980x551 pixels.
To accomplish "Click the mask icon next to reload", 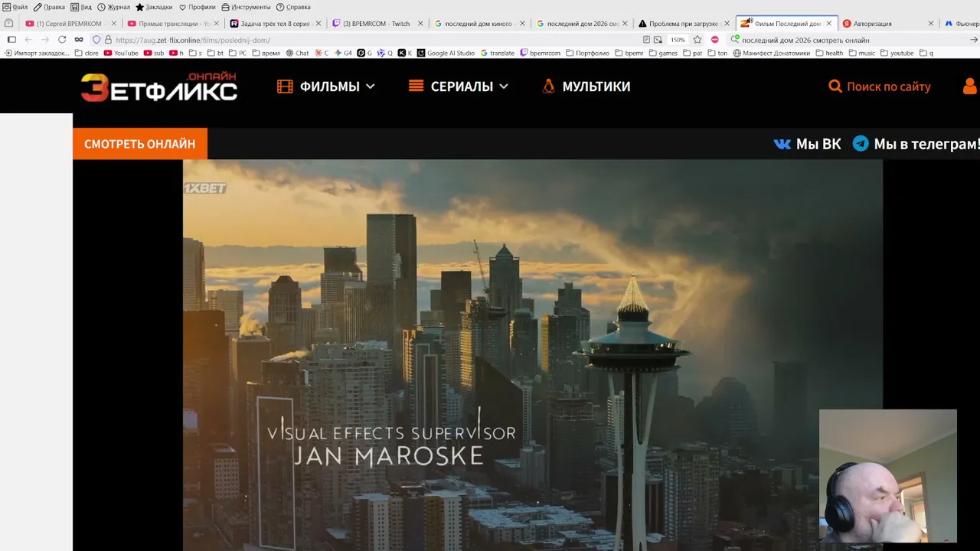I will pos(79,40).
